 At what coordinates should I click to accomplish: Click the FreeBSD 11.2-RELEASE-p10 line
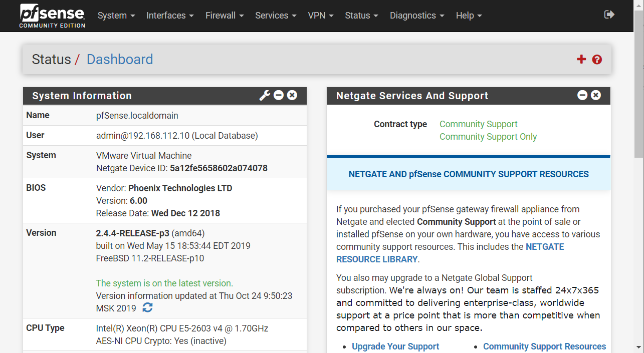click(x=150, y=258)
